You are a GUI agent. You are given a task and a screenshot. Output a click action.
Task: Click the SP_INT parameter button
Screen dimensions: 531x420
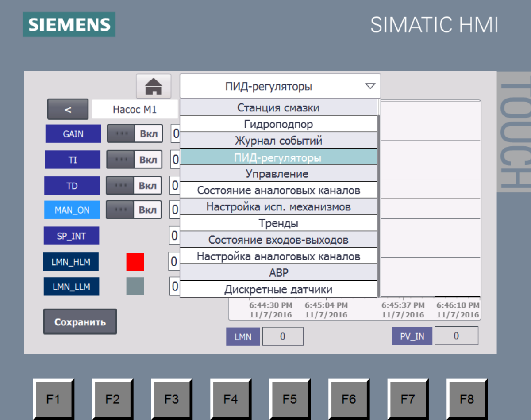click(71, 236)
